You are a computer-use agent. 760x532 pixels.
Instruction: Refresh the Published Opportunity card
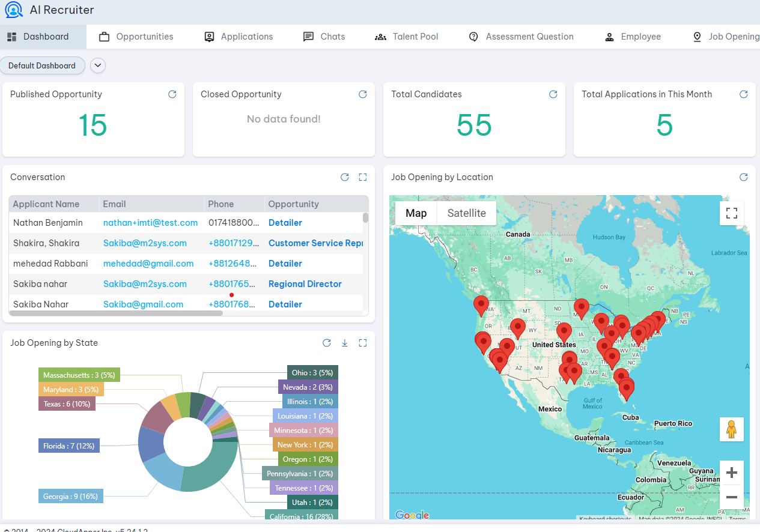click(x=172, y=94)
